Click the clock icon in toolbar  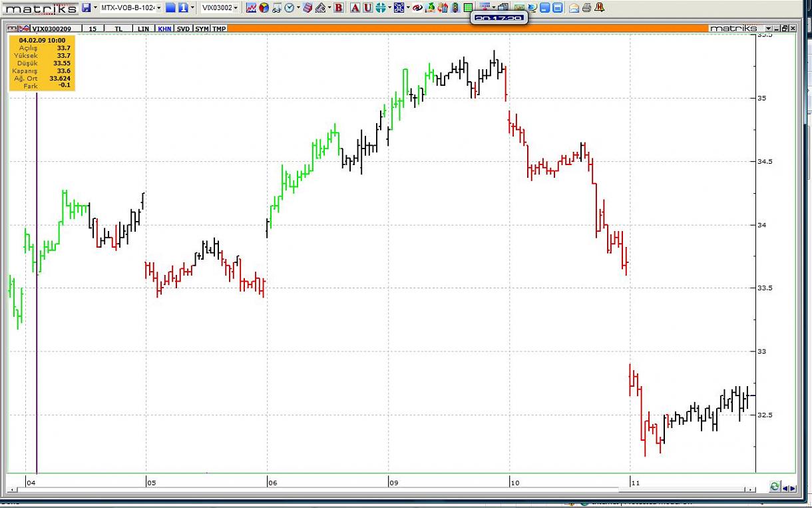(289, 7)
